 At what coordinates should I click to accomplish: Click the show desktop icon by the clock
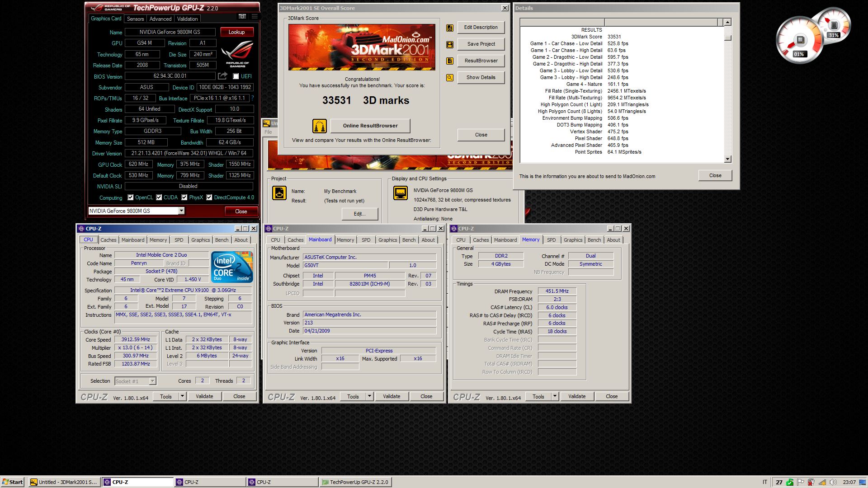(863, 482)
